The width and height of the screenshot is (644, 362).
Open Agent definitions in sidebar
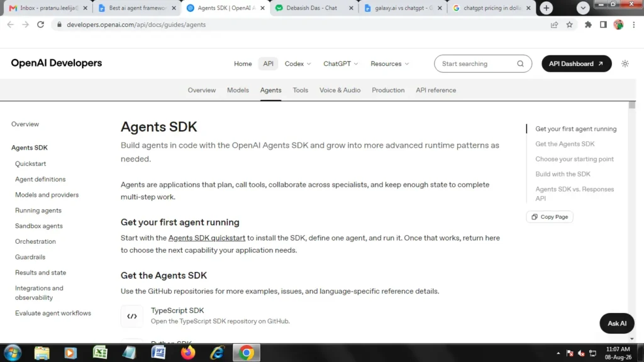point(40,179)
